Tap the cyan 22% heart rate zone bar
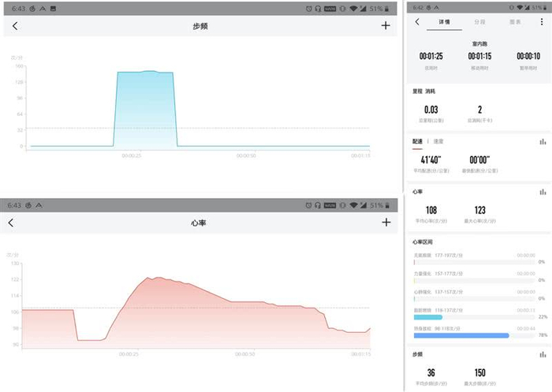The width and height of the screenshot is (552, 392). [427, 317]
